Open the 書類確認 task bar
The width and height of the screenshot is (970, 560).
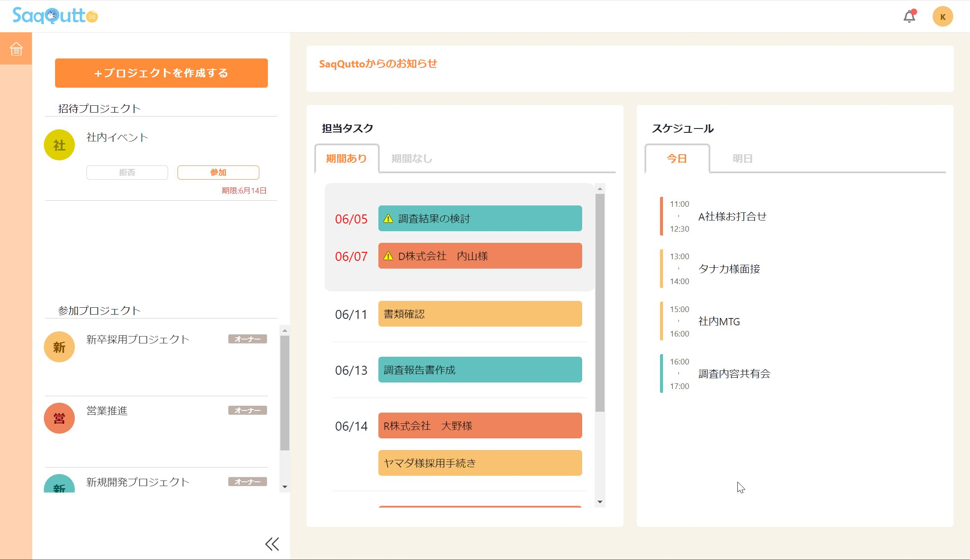coord(480,314)
